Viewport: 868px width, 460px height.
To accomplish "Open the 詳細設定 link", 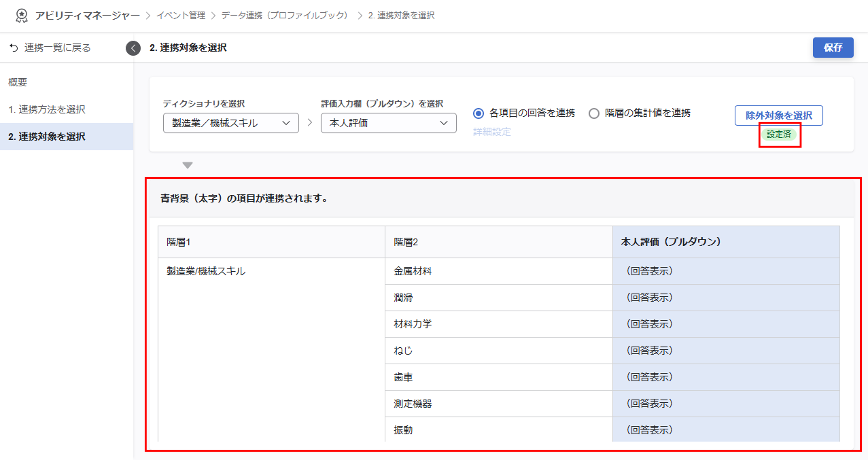I will coord(492,132).
